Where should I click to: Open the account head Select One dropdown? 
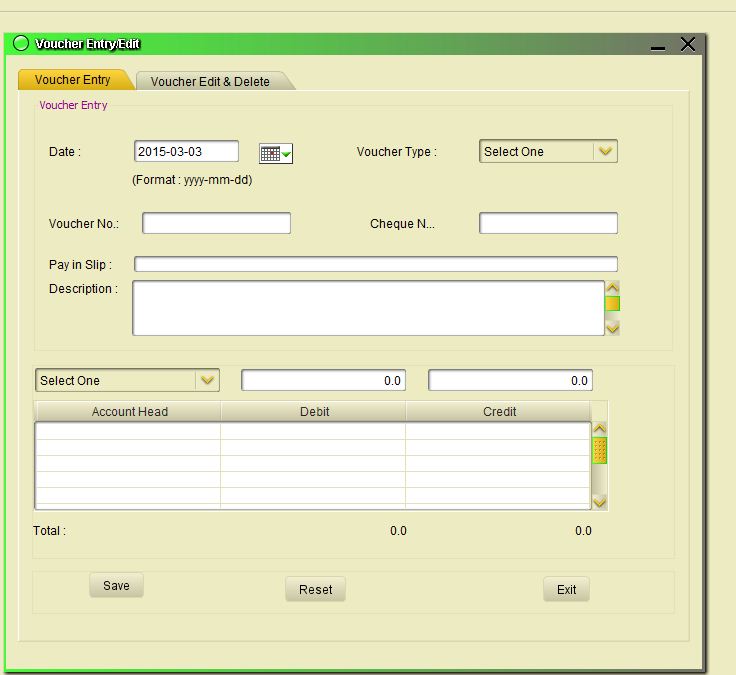tap(207, 380)
